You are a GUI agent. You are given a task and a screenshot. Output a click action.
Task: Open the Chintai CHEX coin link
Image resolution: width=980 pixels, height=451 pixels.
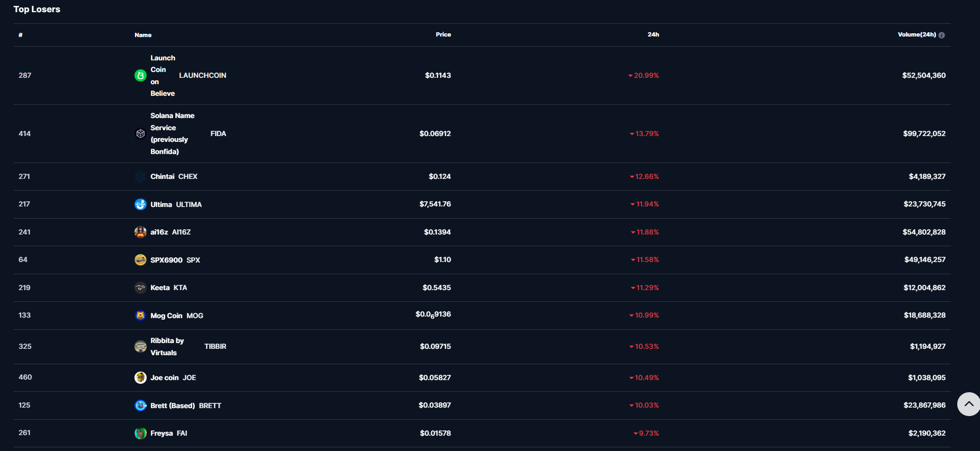pyautogui.click(x=163, y=176)
